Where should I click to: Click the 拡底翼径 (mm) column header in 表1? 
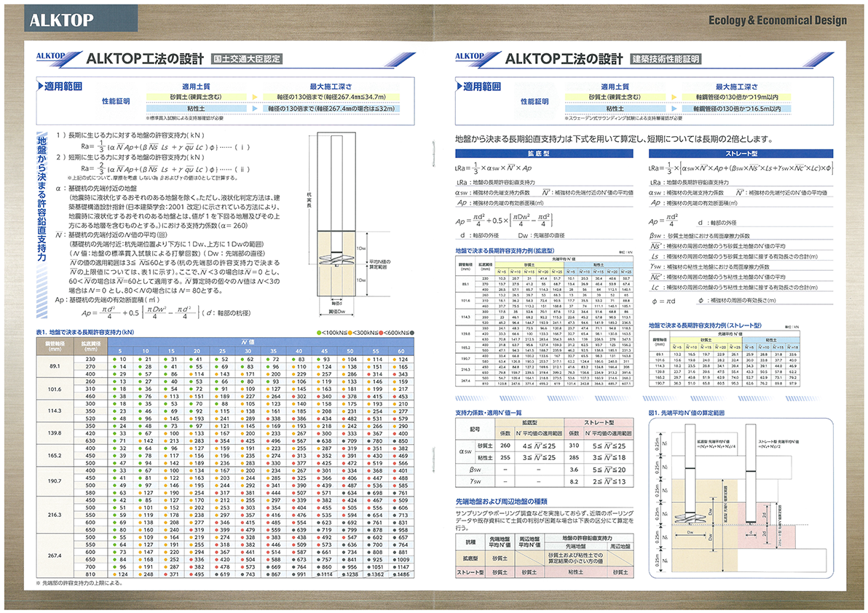pyautogui.click(x=91, y=347)
